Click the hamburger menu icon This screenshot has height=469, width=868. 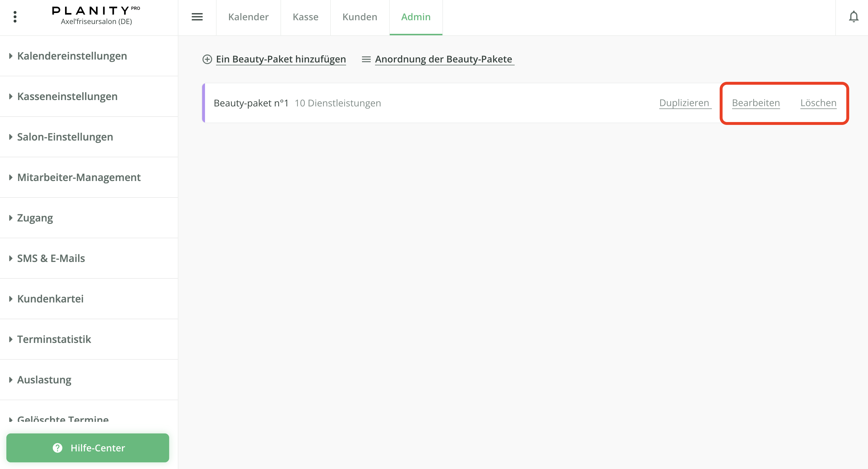(197, 17)
